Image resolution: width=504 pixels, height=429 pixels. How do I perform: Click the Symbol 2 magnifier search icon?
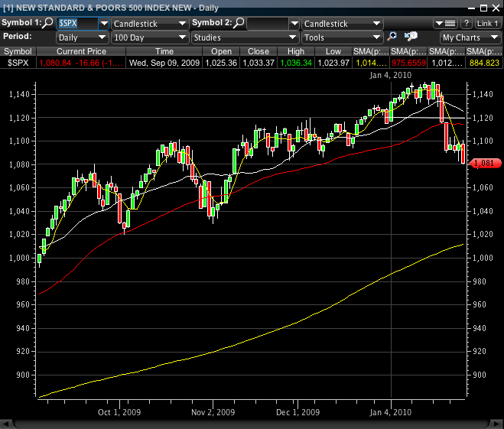pos(239,24)
